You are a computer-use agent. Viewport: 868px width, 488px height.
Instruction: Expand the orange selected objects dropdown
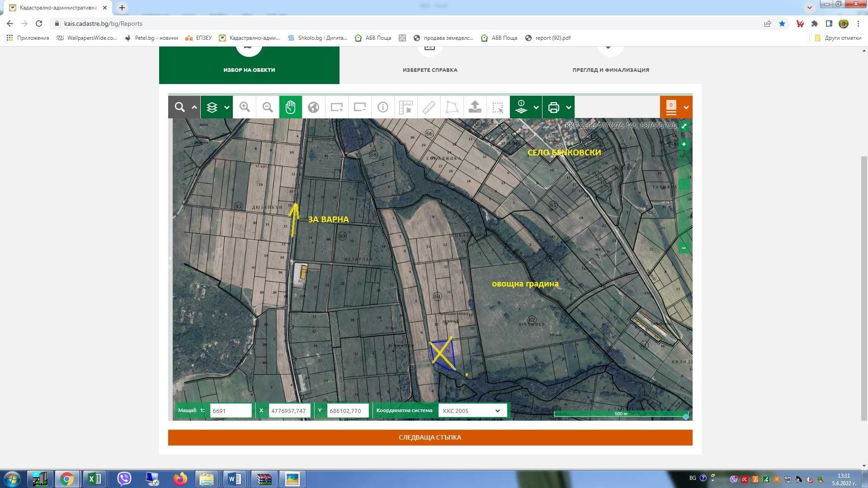(x=686, y=107)
